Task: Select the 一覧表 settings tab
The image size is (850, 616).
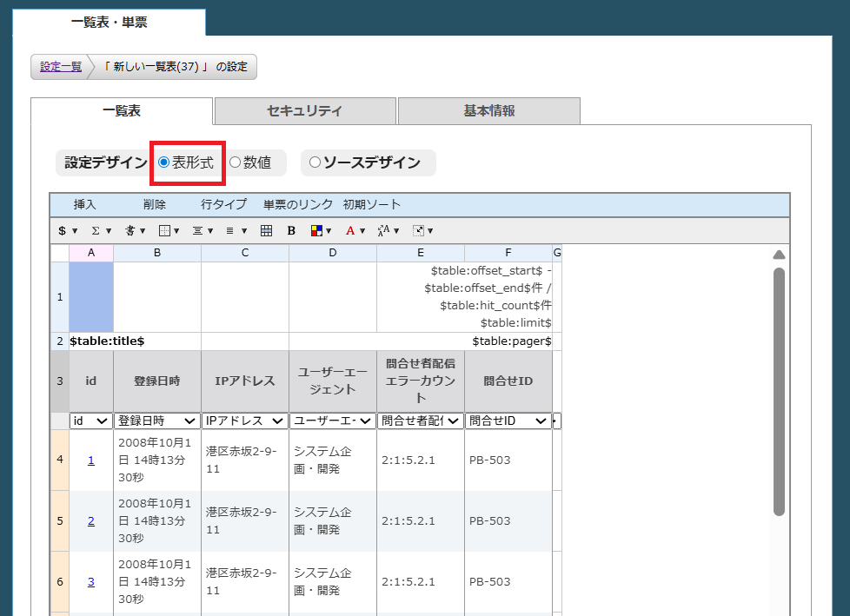Action: coord(122,111)
